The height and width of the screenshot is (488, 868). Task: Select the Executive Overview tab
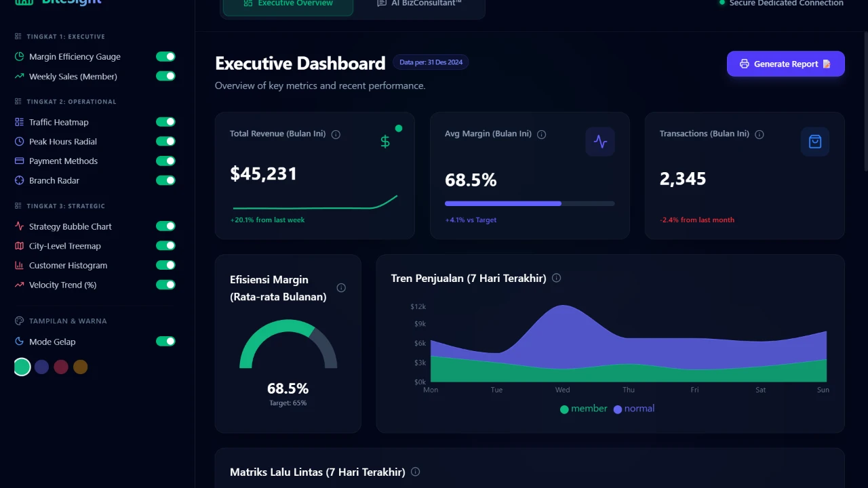(x=288, y=3)
